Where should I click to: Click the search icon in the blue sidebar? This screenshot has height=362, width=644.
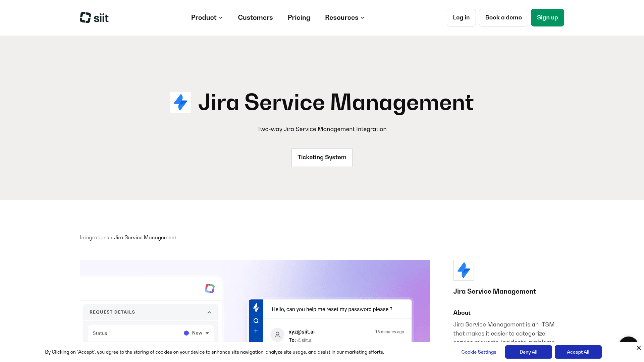pos(256,321)
